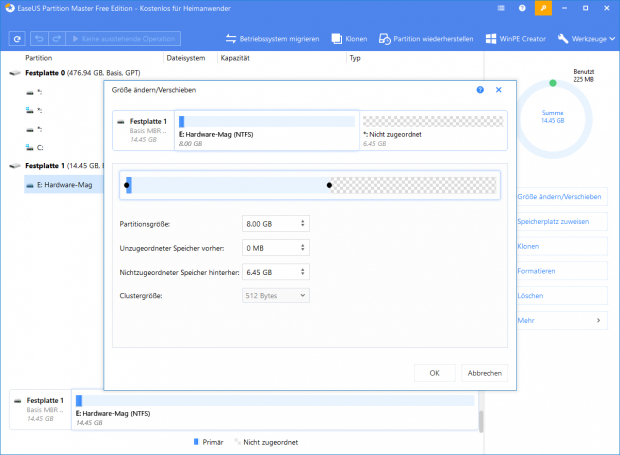Click the Betriebssystem migrieren icon
Viewport: 620px width, 455px height.
tap(229, 39)
